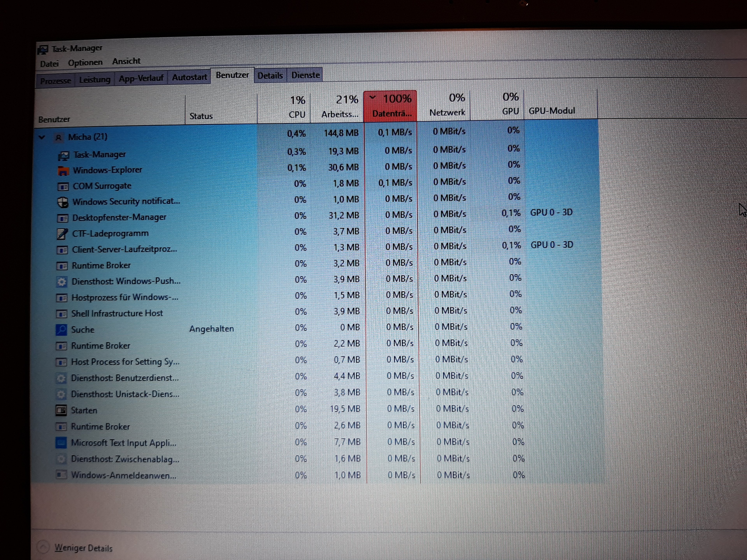
Task: Switch to the Dienste tab
Action: (x=305, y=75)
